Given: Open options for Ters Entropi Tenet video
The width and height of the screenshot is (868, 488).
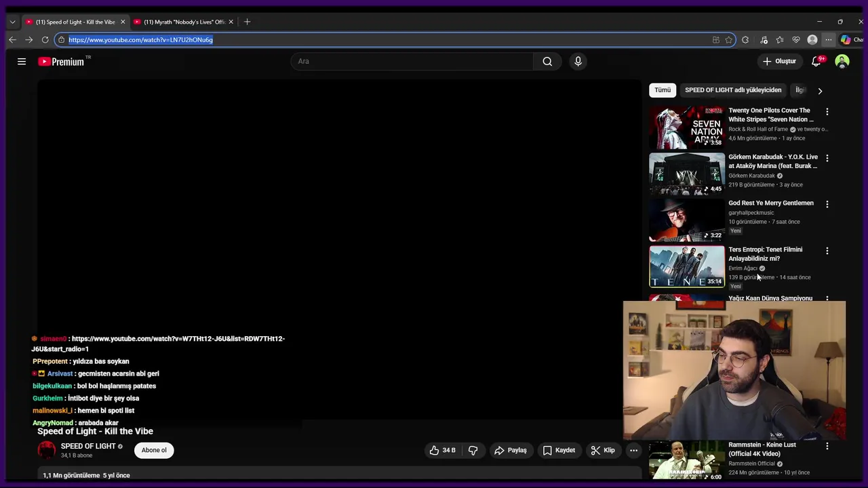Looking at the screenshot, I should point(827,251).
